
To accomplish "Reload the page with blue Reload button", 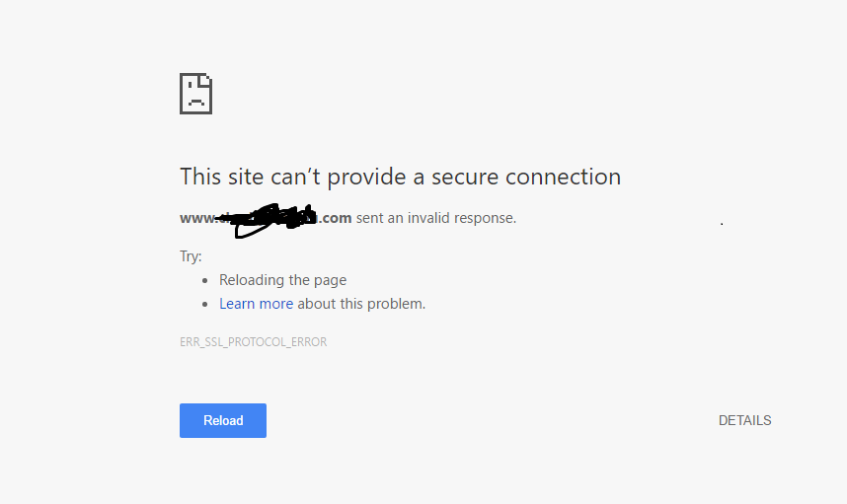I will pyautogui.click(x=222, y=420).
